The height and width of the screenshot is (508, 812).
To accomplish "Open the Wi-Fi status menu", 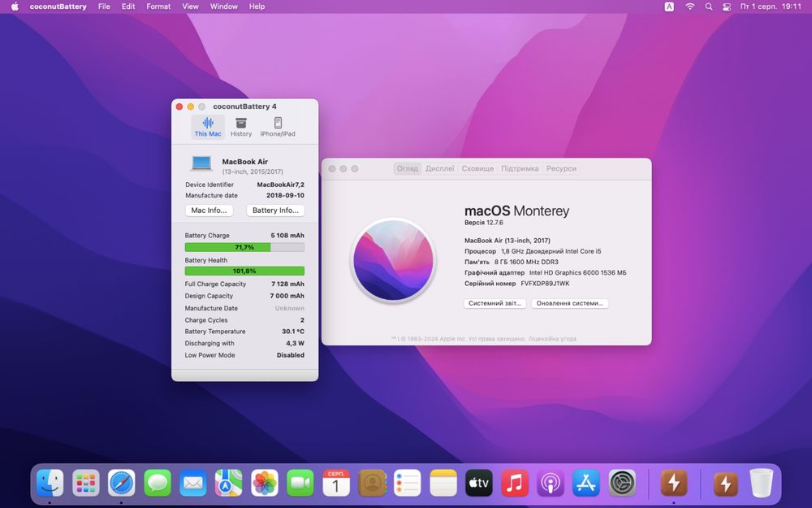I will pyautogui.click(x=689, y=7).
